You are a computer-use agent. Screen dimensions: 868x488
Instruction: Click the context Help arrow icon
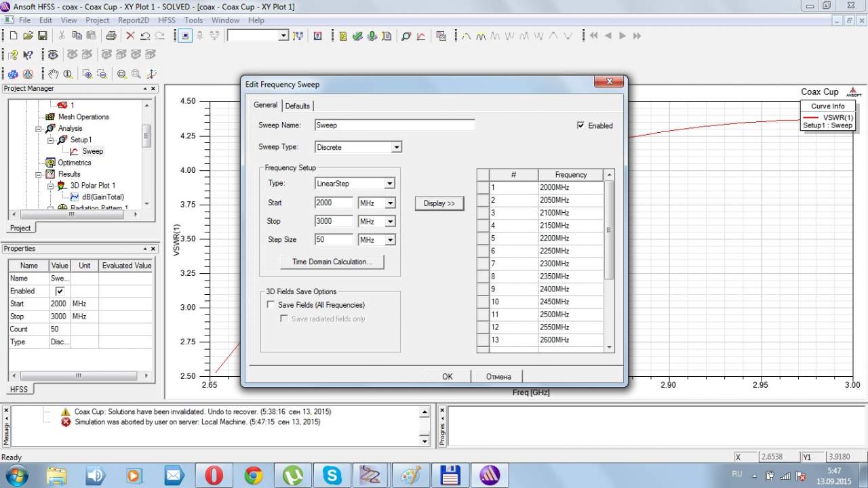28,55
